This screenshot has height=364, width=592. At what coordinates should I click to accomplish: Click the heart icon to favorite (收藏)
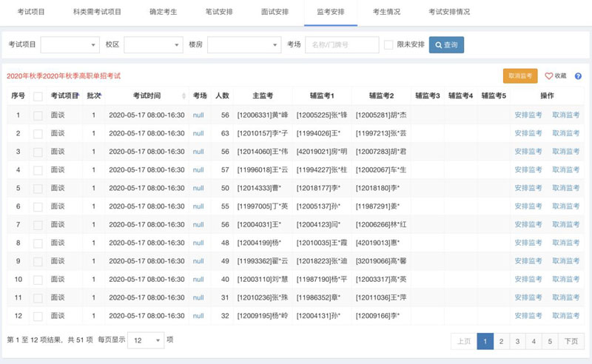(549, 76)
